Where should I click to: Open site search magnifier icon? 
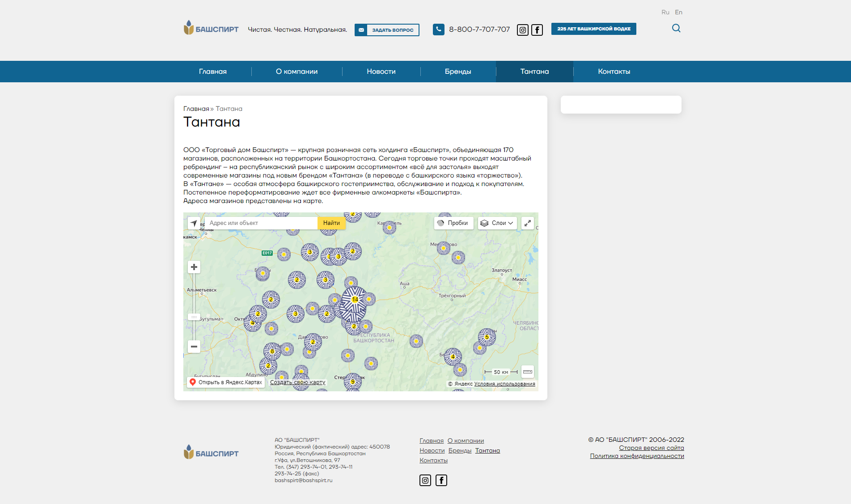(676, 28)
